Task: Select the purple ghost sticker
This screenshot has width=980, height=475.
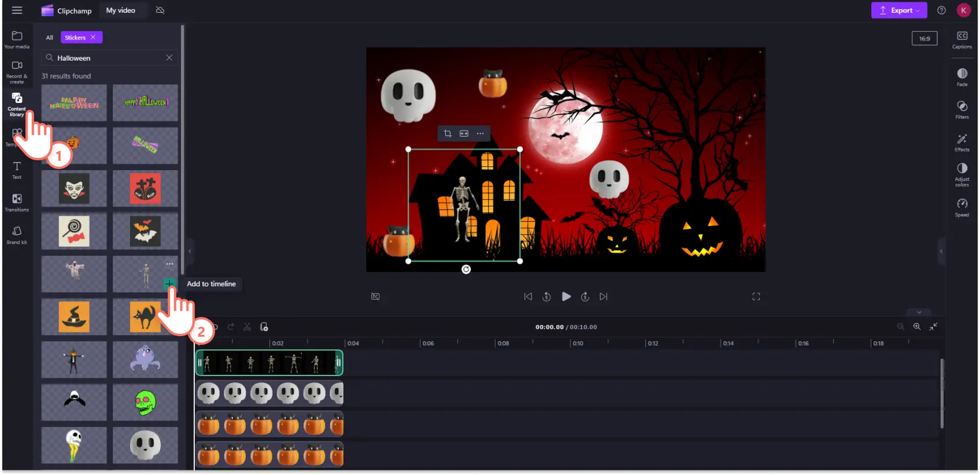Action: [145, 359]
